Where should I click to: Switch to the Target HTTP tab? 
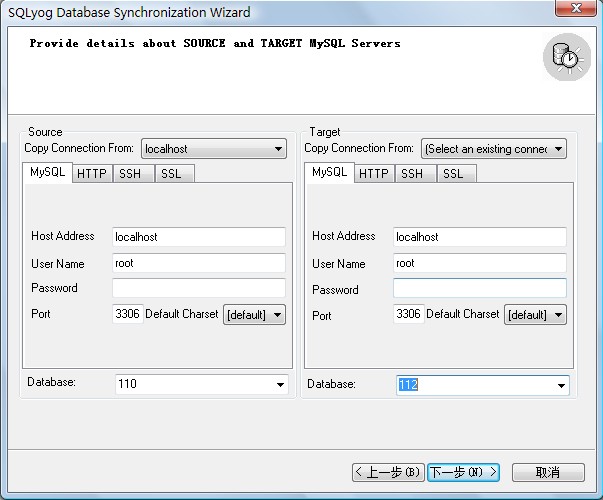pos(374,173)
